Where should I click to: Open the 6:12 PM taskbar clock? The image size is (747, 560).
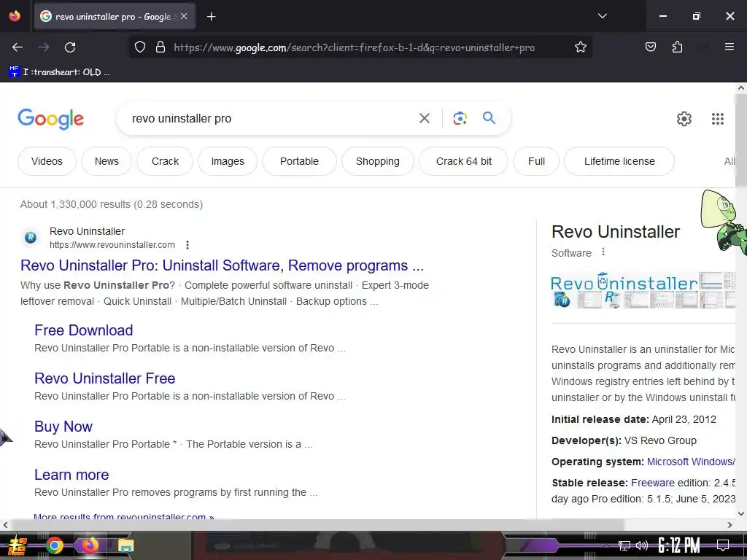pyautogui.click(x=678, y=545)
